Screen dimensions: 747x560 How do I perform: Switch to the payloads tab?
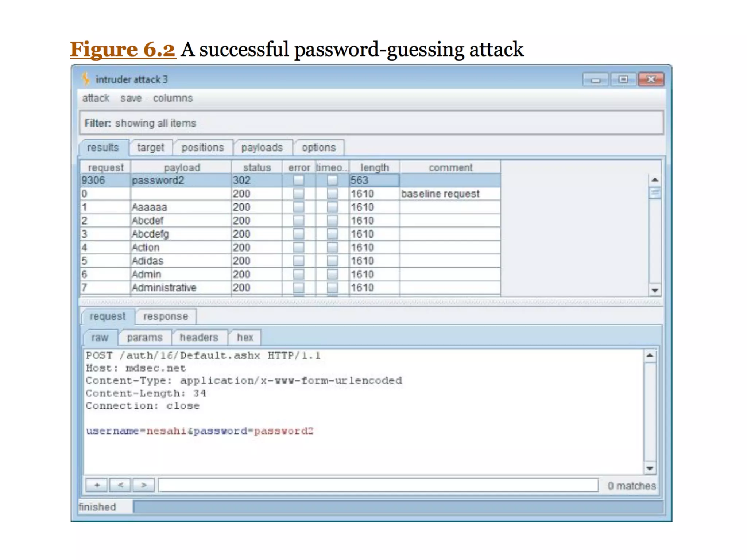(262, 148)
